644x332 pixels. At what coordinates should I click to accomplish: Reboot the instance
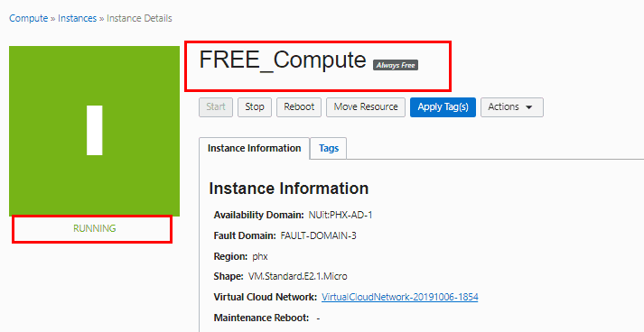pos(299,107)
